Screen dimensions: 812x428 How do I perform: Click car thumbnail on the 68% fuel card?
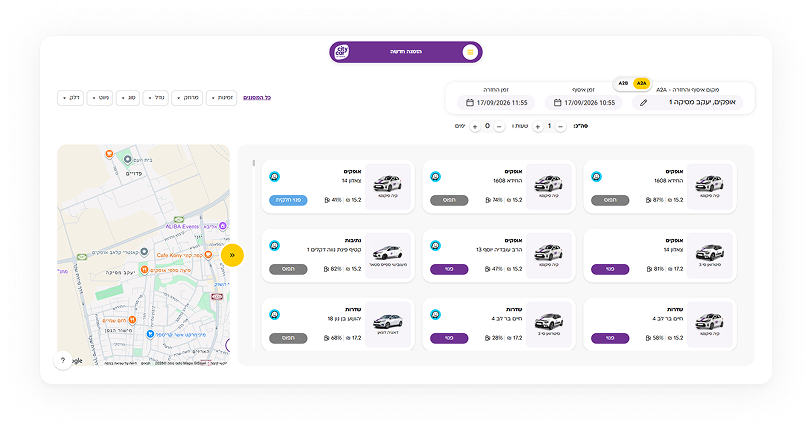pos(388,324)
